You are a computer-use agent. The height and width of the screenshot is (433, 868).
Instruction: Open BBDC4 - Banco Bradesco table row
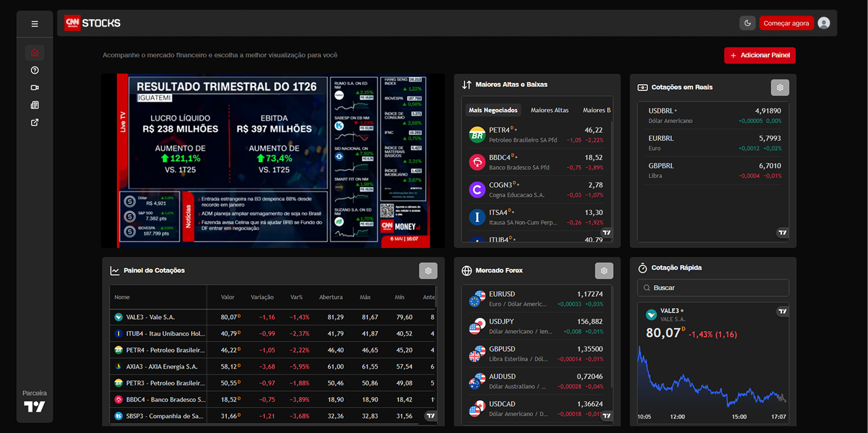point(273,400)
